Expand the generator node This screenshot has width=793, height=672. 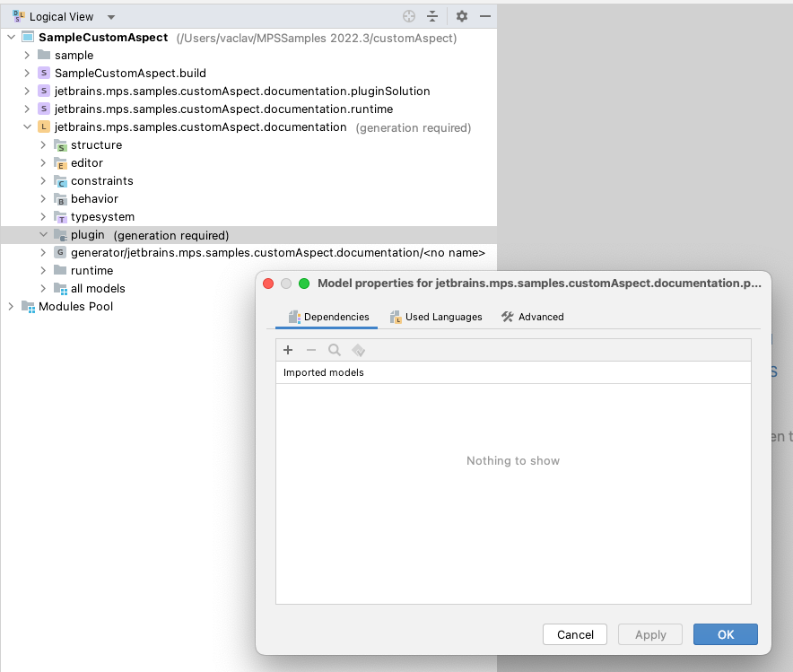point(43,252)
